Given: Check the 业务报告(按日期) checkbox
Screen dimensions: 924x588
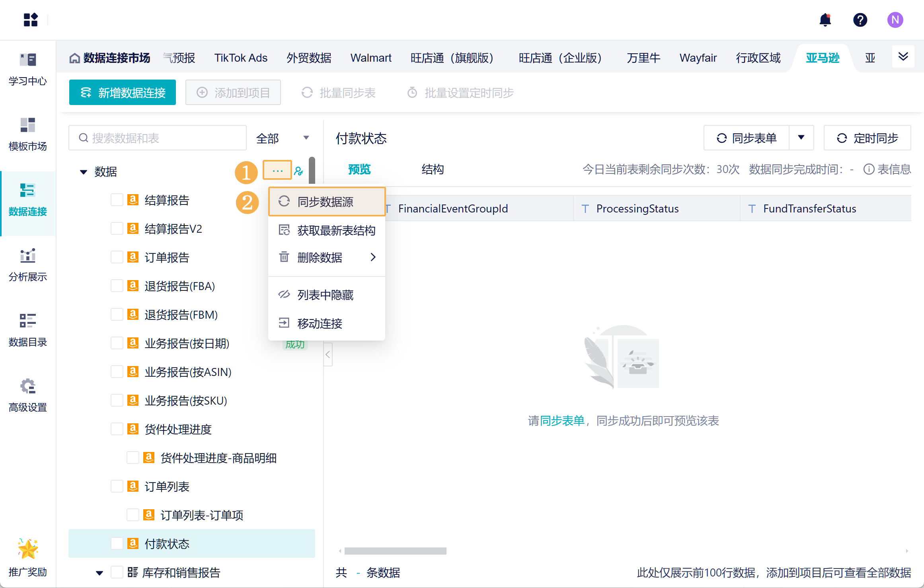Looking at the screenshot, I should pos(117,343).
